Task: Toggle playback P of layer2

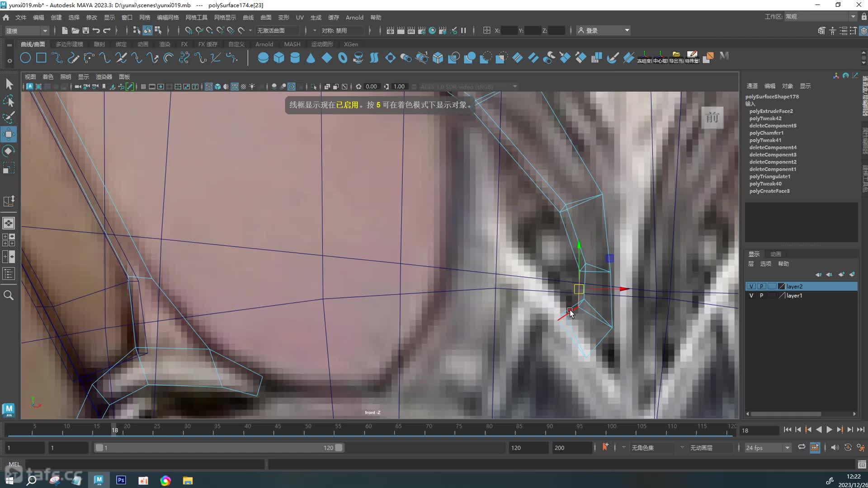Action: [x=762, y=286]
